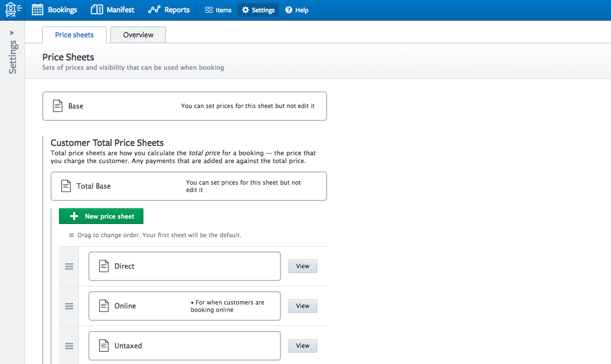Screen dimensions: 611x364
Task: Click the Reports graph icon
Action: pyautogui.click(x=154, y=10)
